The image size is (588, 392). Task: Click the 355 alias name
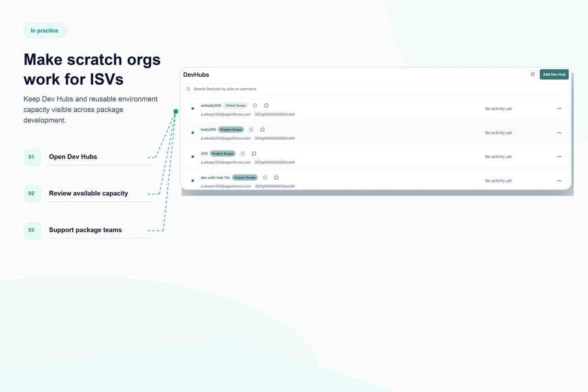(x=204, y=153)
